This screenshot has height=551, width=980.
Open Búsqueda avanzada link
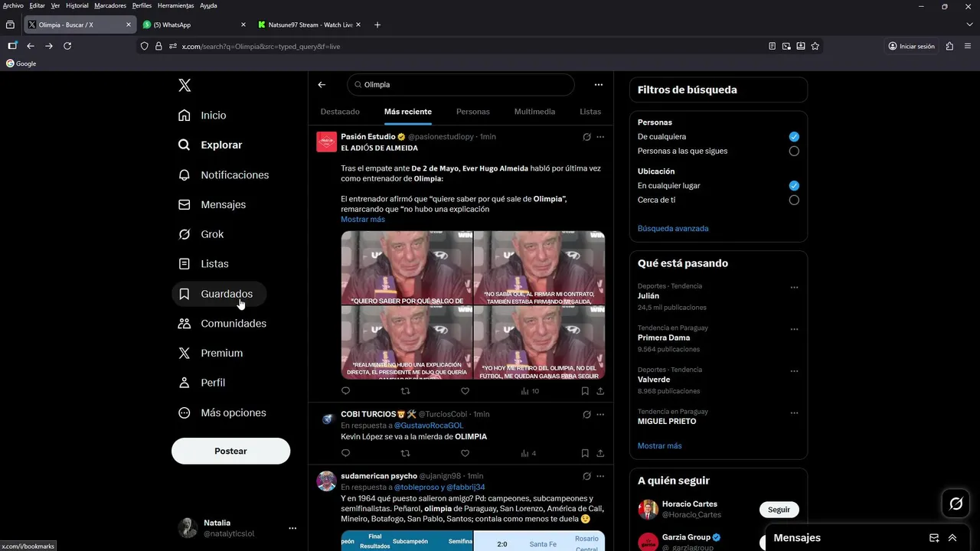tap(673, 228)
